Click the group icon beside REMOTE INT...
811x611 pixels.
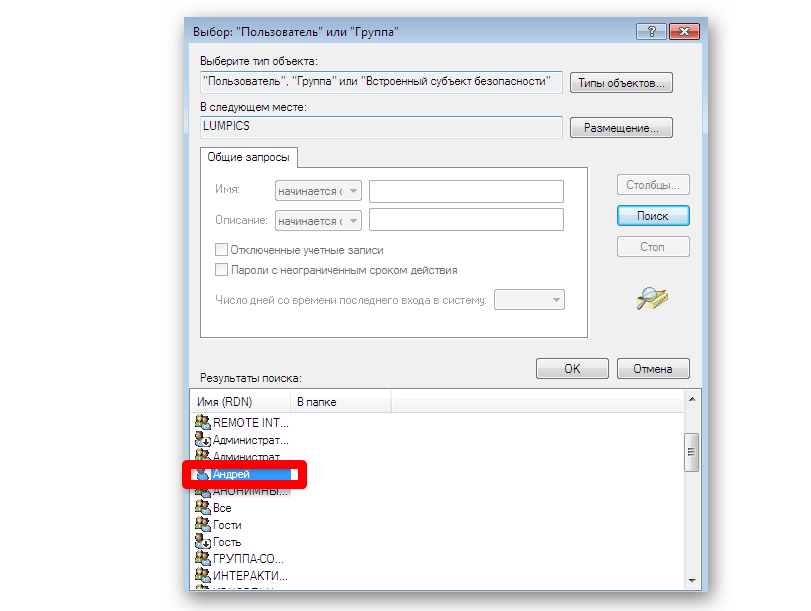click(x=202, y=422)
